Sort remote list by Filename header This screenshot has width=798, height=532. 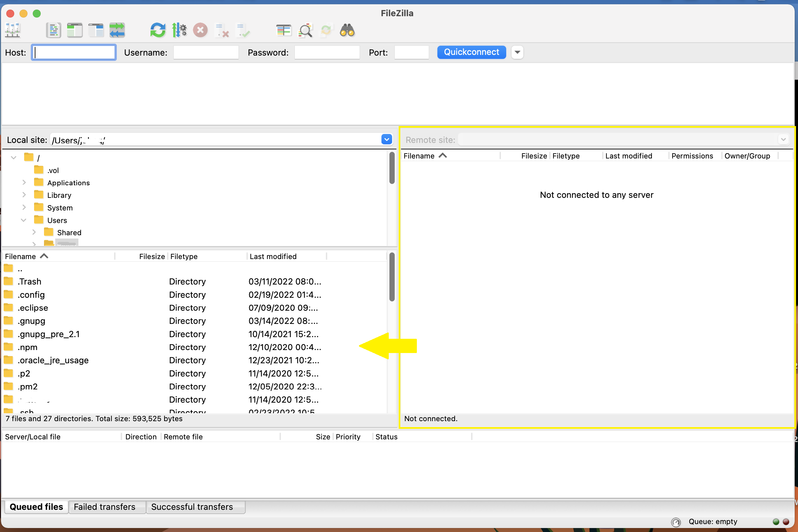click(x=451, y=156)
